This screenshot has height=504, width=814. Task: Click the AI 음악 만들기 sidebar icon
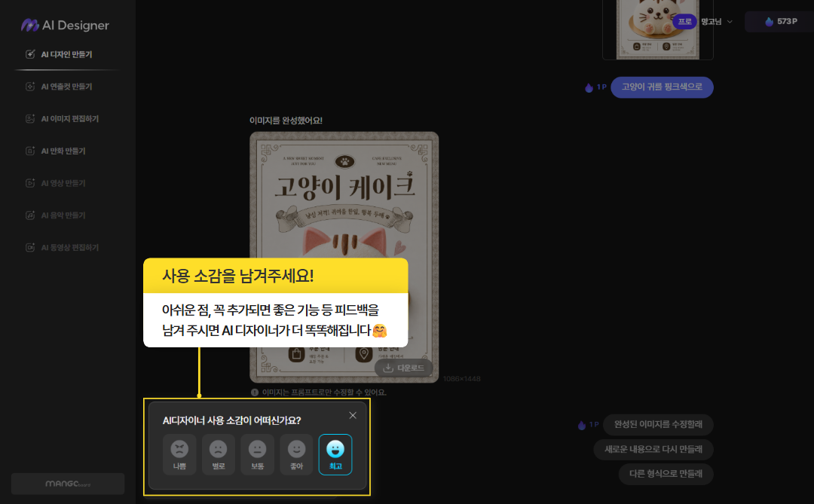coord(30,215)
